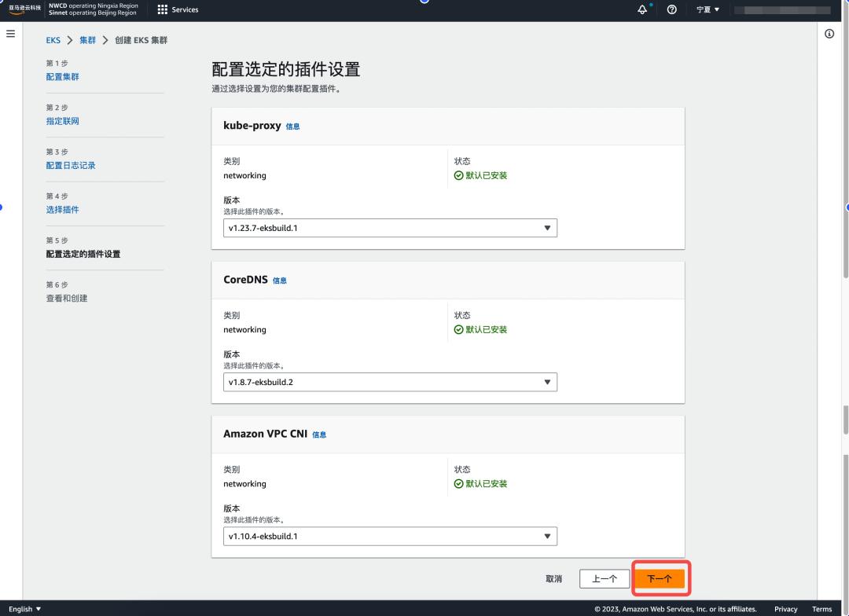Screen dimensions: 849x616
Task: Open the Services menu using the grid icon
Action: pos(161,10)
